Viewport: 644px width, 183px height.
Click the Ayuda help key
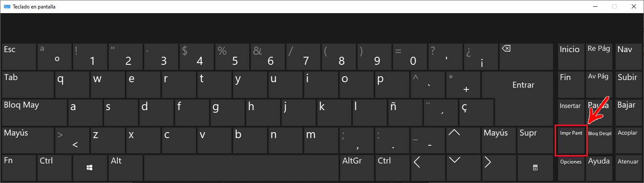click(x=600, y=168)
